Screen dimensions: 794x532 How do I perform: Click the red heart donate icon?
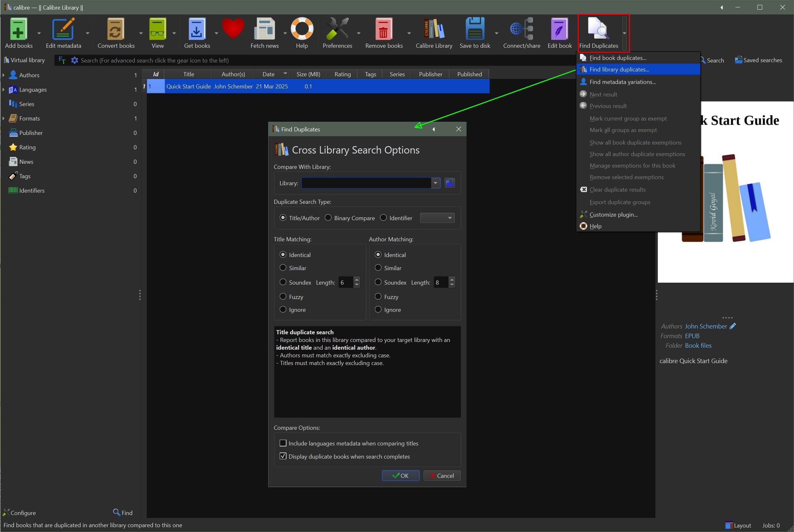[233, 29]
